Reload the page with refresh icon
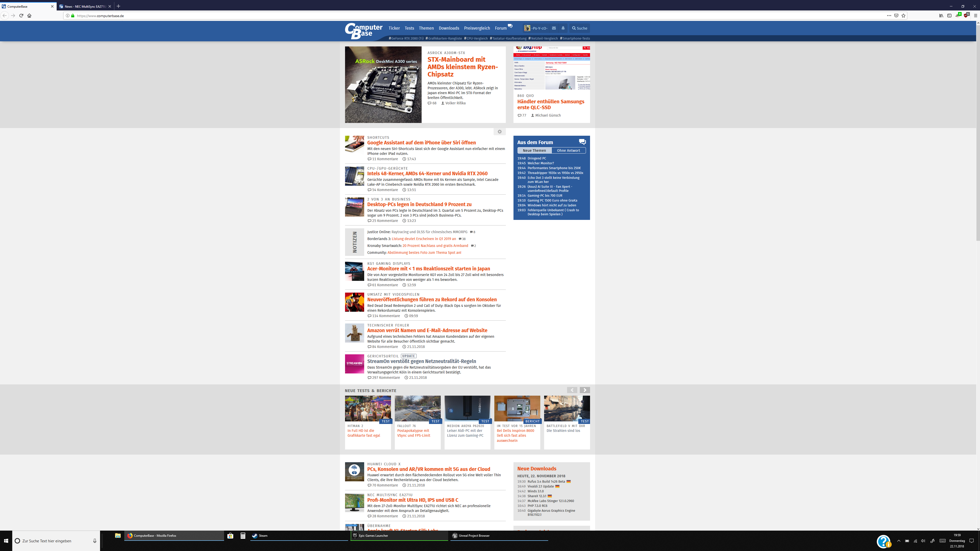 point(21,16)
